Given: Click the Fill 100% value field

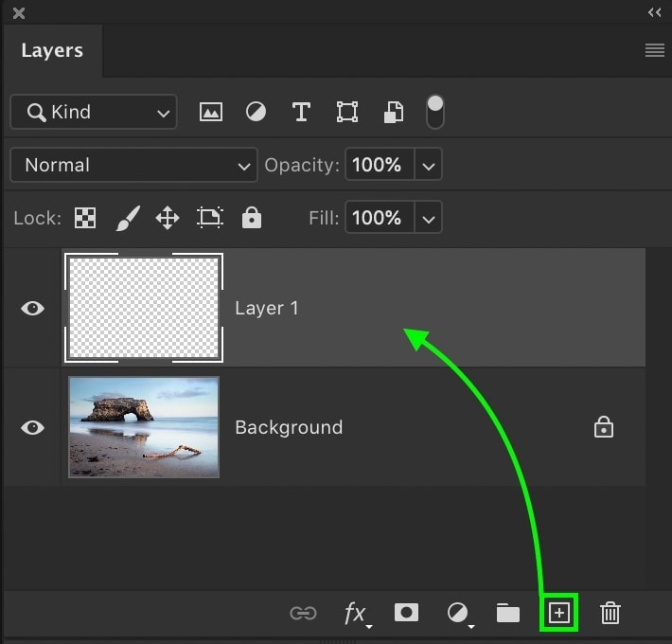Looking at the screenshot, I should pos(380,218).
